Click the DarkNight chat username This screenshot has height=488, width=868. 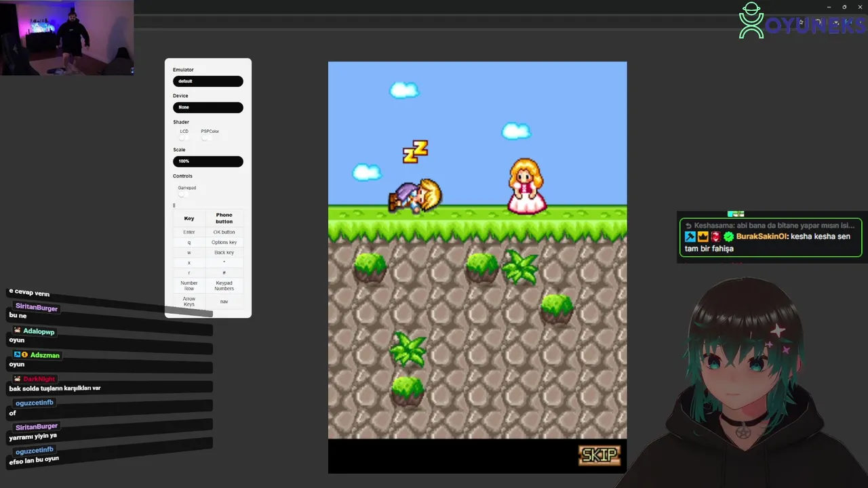tap(39, 379)
